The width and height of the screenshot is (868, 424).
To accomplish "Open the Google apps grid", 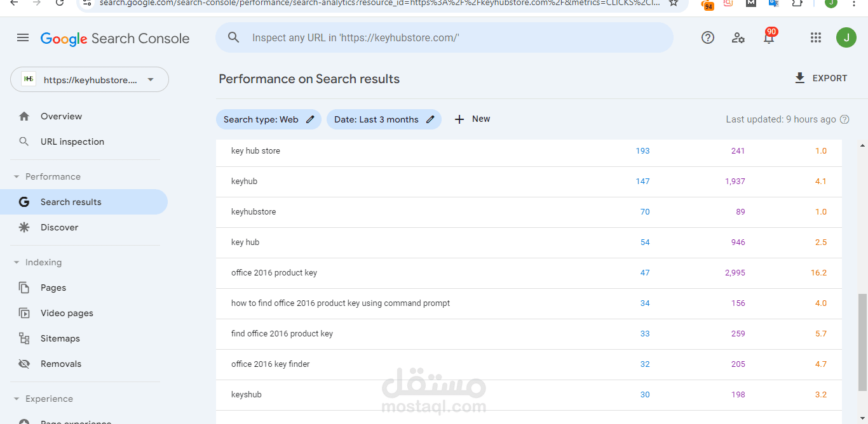I will (x=816, y=37).
